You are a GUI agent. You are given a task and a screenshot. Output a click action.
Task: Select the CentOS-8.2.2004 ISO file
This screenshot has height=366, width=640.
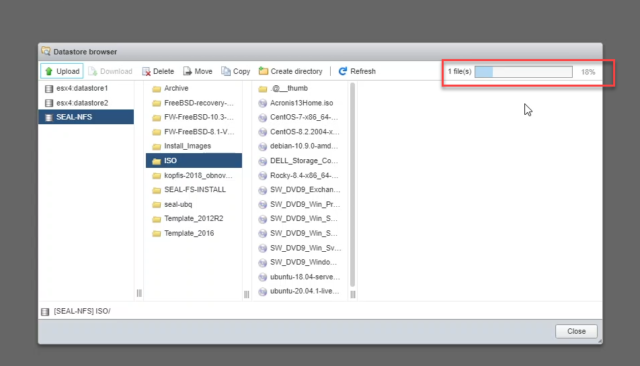[300, 132]
